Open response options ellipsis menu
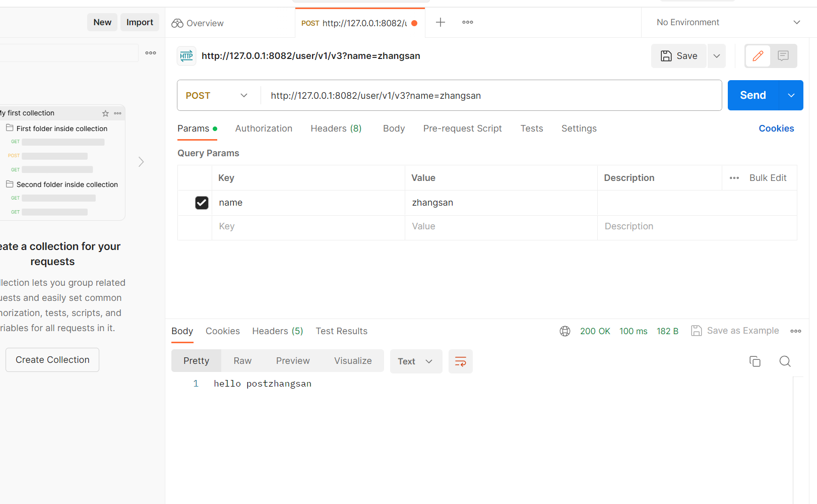This screenshot has height=504, width=817. click(796, 331)
